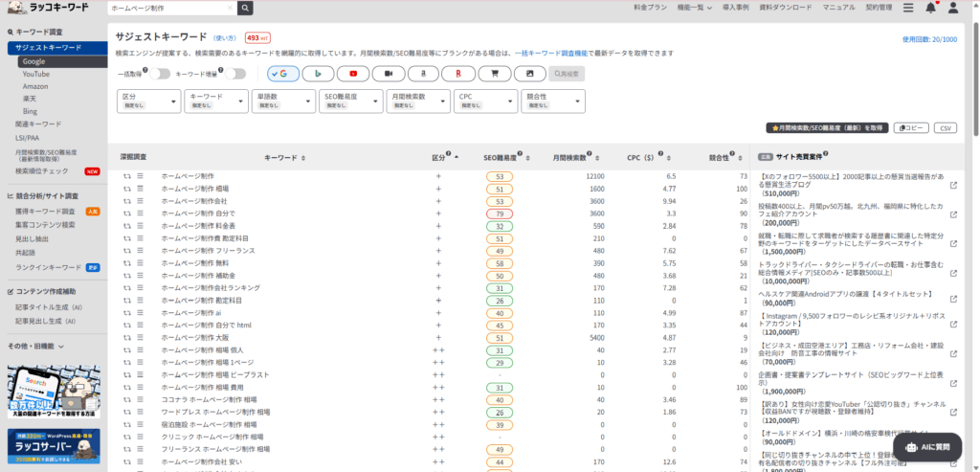Open the SEO難易度 filter dropdown
The height and width of the screenshot is (472, 980).
(351, 101)
